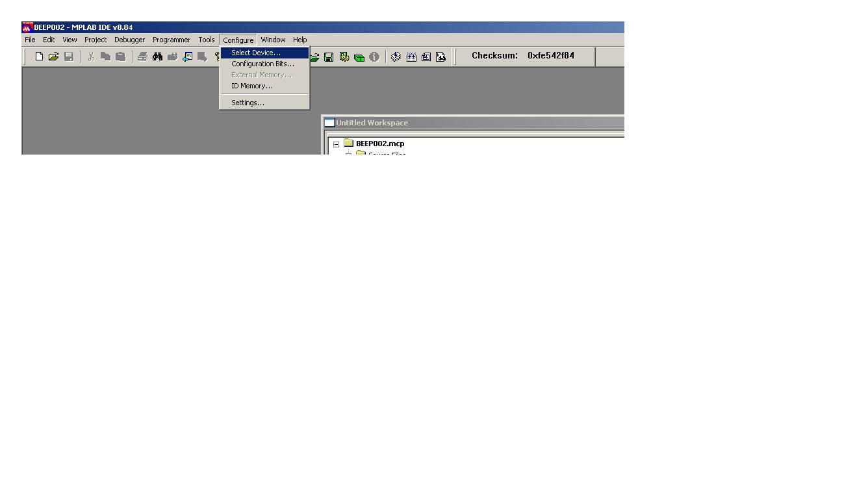Collapse the BEEP002.mcp project tree node

pos(336,144)
